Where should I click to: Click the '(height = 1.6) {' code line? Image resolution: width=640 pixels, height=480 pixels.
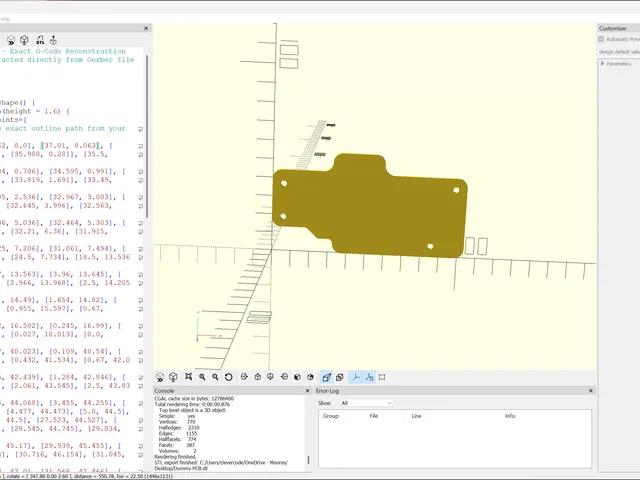(x=36, y=111)
